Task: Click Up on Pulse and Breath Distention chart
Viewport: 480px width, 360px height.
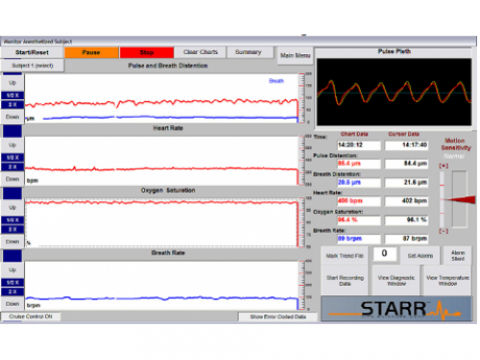Action: pyautogui.click(x=12, y=83)
